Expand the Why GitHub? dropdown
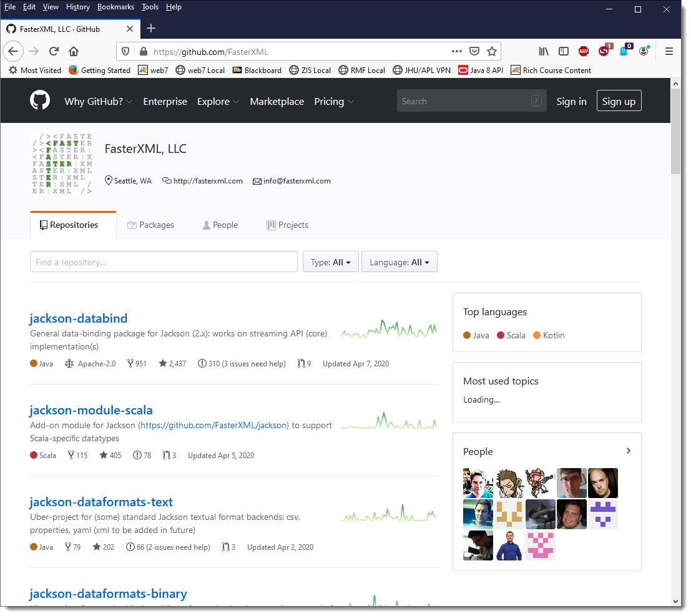Image resolution: width=691 pixels, height=616 pixels. 99,102
